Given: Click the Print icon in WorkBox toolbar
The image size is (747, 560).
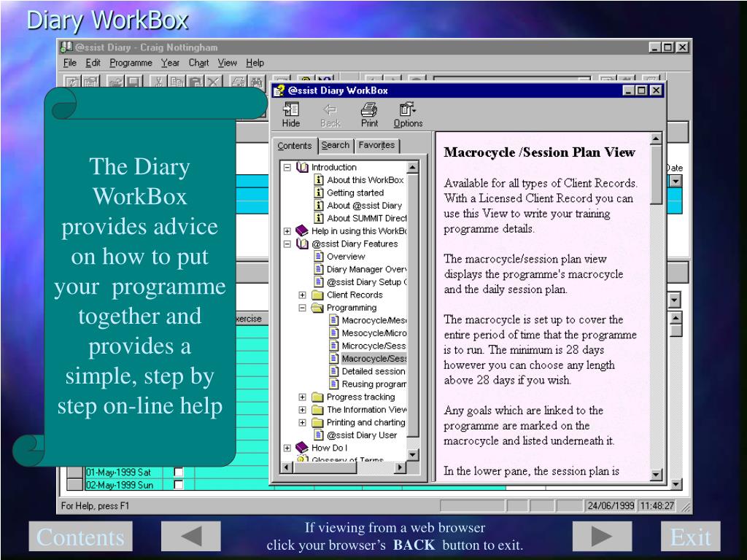Looking at the screenshot, I should click(369, 110).
